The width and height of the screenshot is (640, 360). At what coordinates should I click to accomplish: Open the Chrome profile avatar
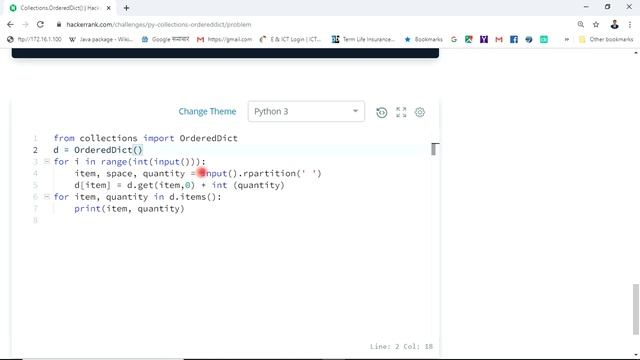click(614, 24)
